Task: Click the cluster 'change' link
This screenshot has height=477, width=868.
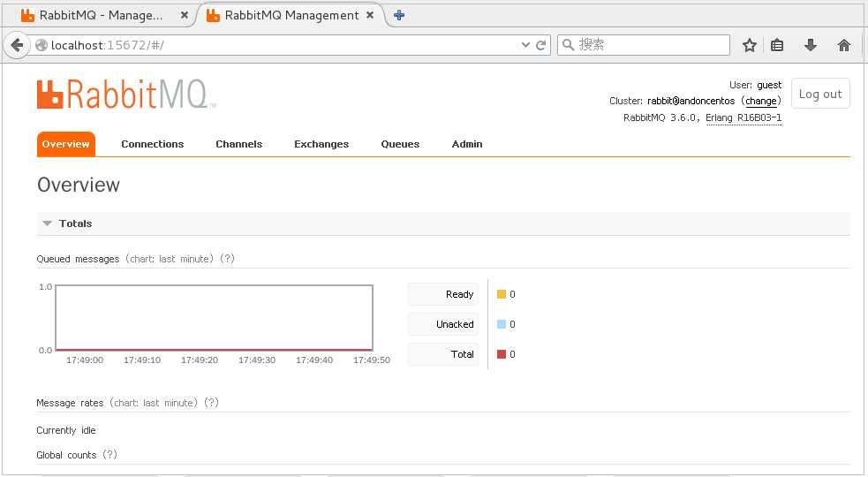Action: coord(760,101)
